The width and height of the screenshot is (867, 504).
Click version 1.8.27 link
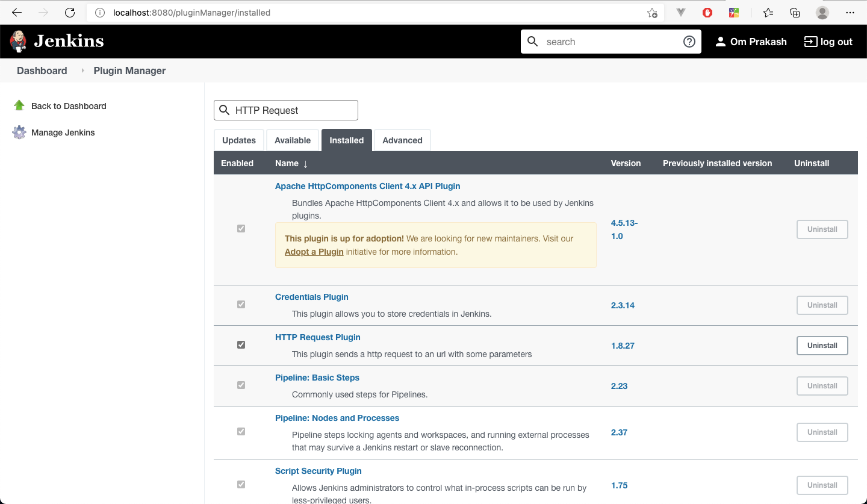(x=623, y=346)
